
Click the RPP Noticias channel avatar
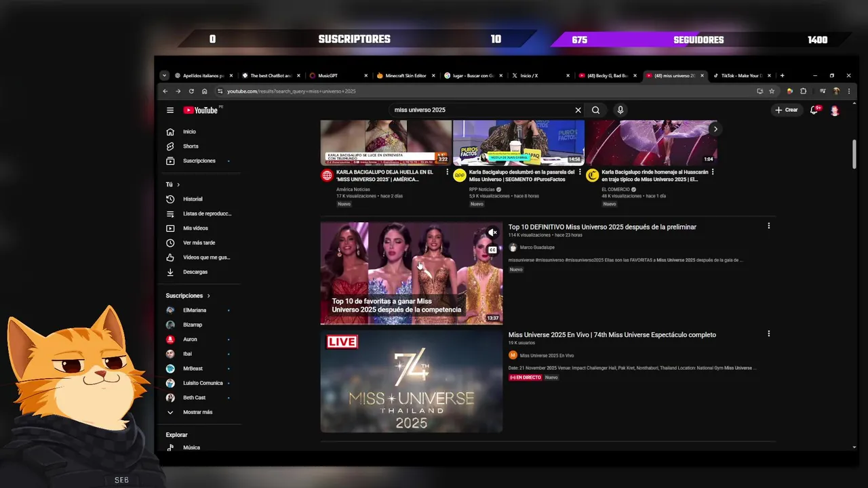pyautogui.click(x=460, y=176)
